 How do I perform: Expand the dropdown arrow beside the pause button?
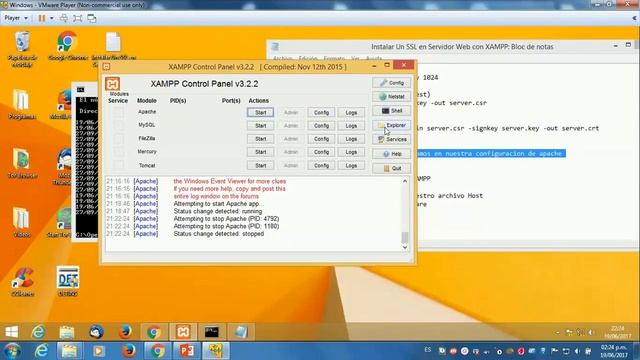(51, 18)
